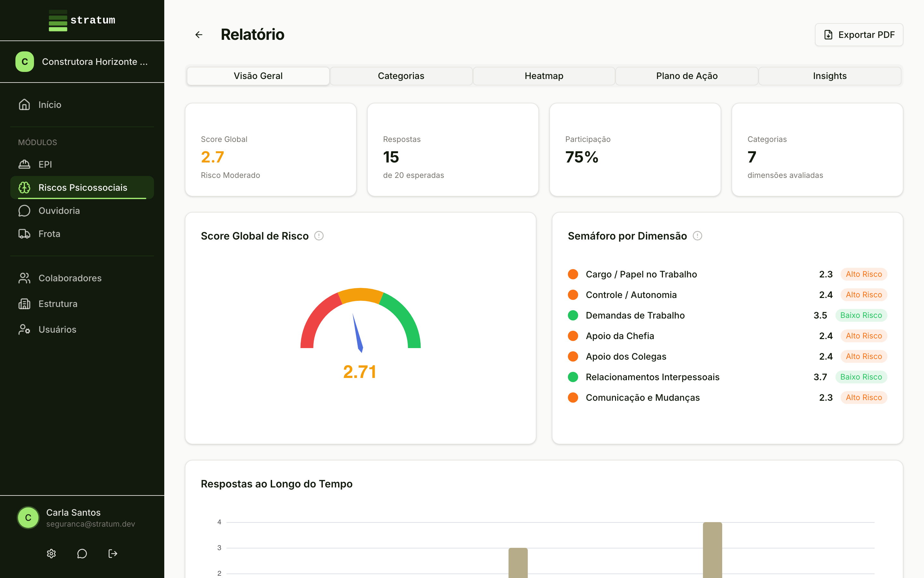This screenshot has width=924, height=578.
Task: Click the Usuários user-gear icon
Action: pos(24,329)
